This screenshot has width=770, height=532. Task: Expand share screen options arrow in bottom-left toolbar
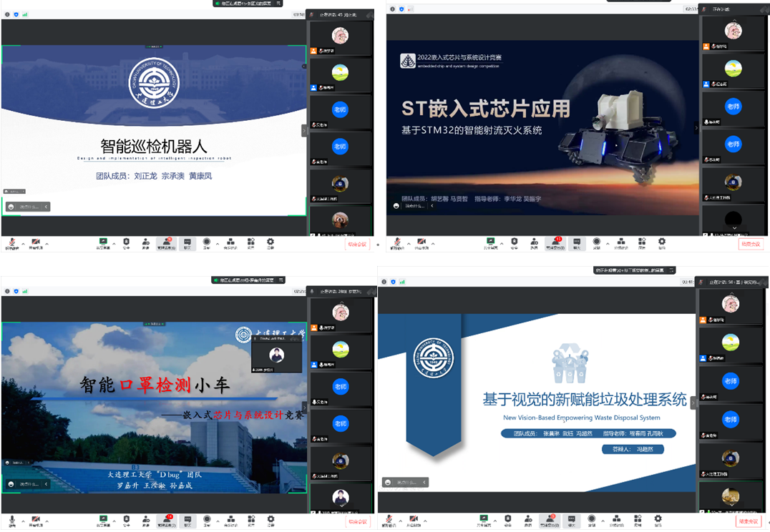coord(114,520)
